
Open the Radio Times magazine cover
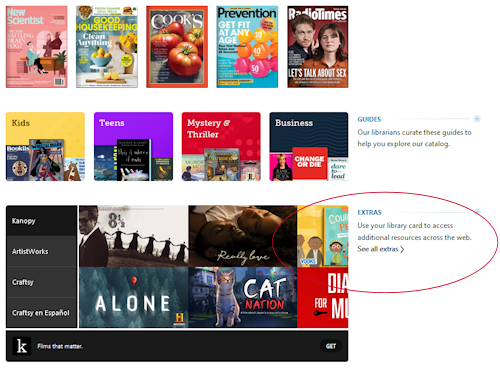(318, 47)
